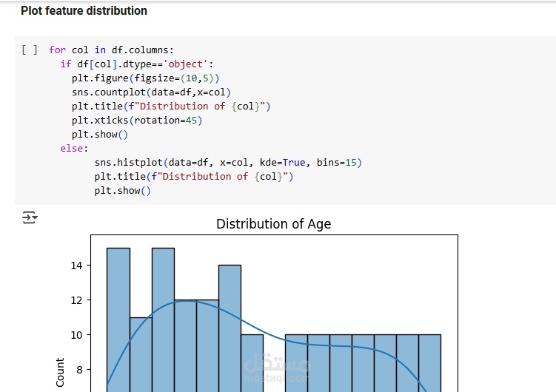The height and width of the screenshot is (392, 556).
Task: Click the y-axis tick label 8
Action: click(79, 370)
